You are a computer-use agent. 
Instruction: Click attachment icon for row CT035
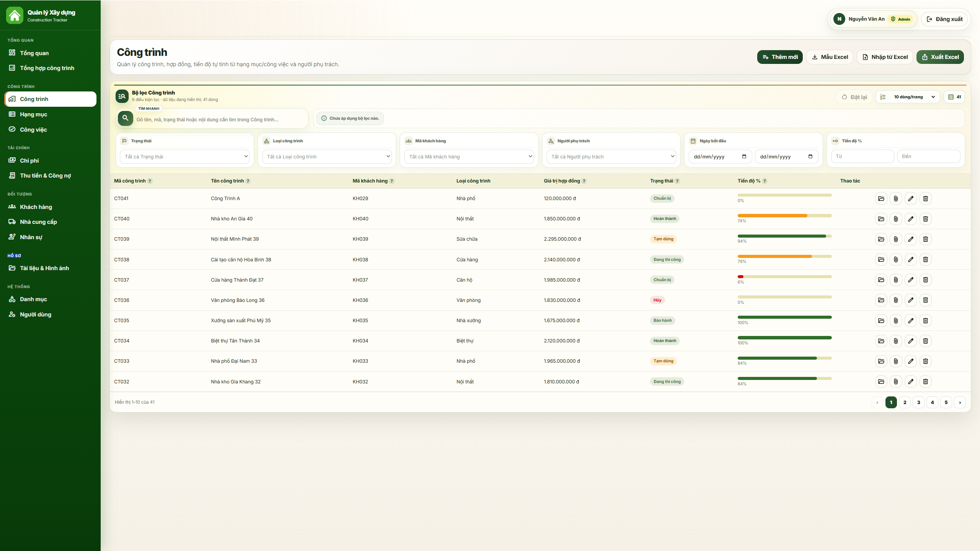[896, 321]
